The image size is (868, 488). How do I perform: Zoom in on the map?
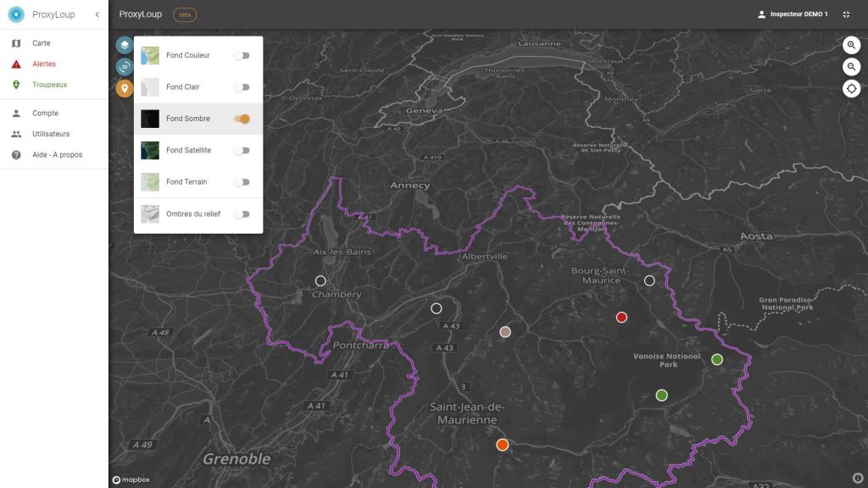(x=851, y=45)
